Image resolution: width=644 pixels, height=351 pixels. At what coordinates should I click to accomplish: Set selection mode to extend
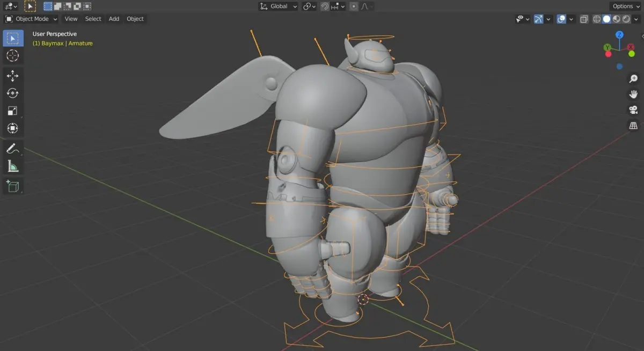[58, 6]
